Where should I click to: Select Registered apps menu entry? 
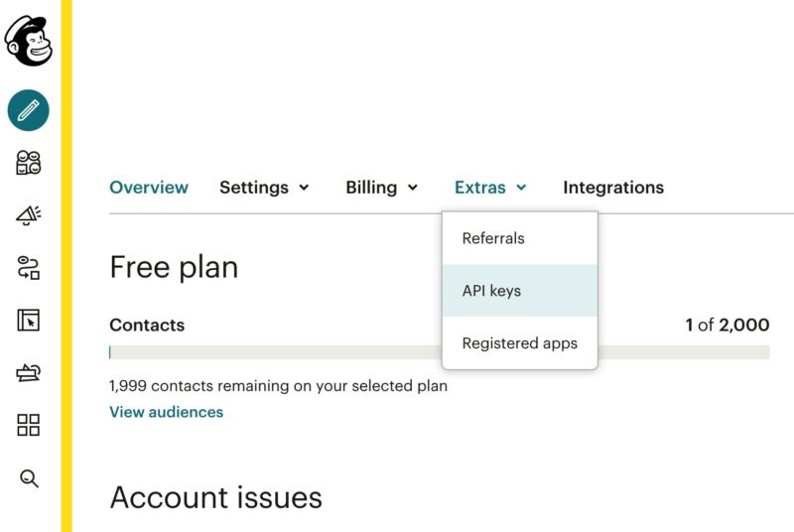(519, 343)
